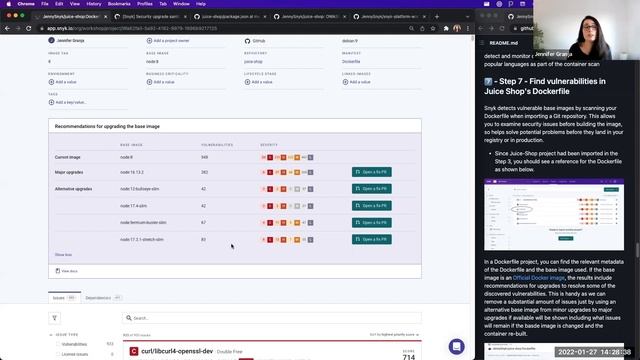Switch to the Issues tab
Viewport: 640px width, 360px height.
pyautogui.click(x=64, y=298)
